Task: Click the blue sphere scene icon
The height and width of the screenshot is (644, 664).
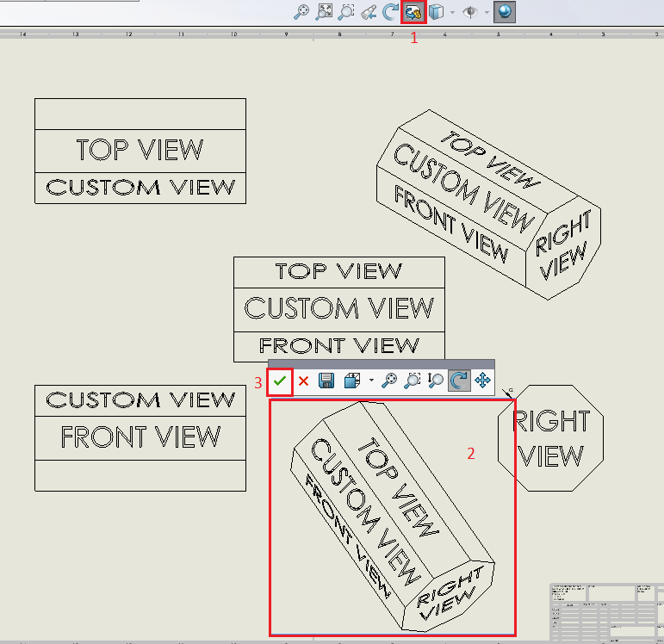Action: coord(505,12)
